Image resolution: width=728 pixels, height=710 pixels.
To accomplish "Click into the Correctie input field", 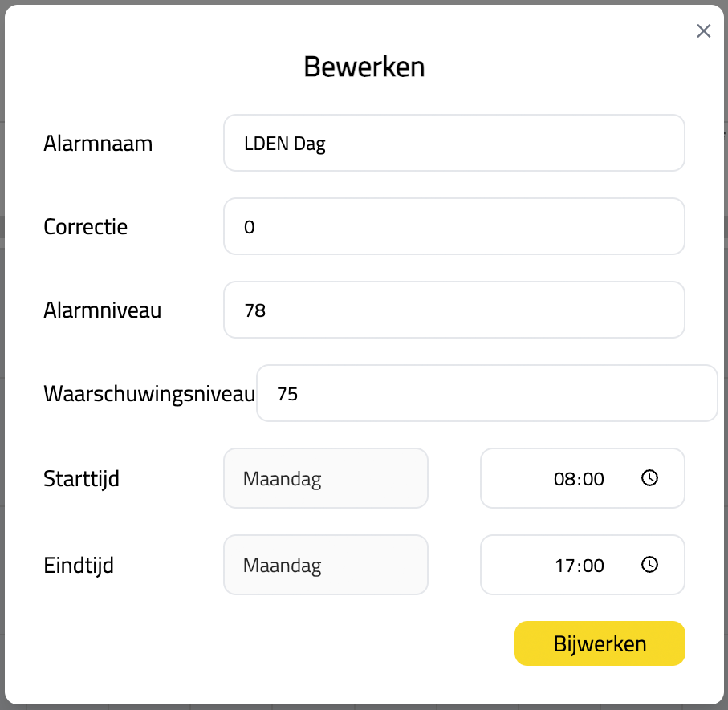I will [453, 226].
